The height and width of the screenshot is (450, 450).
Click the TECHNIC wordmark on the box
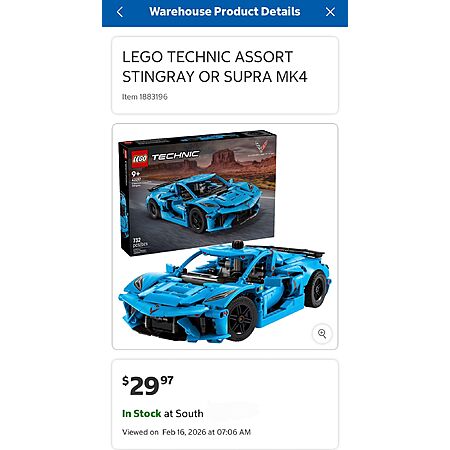[x=176, y=156]
